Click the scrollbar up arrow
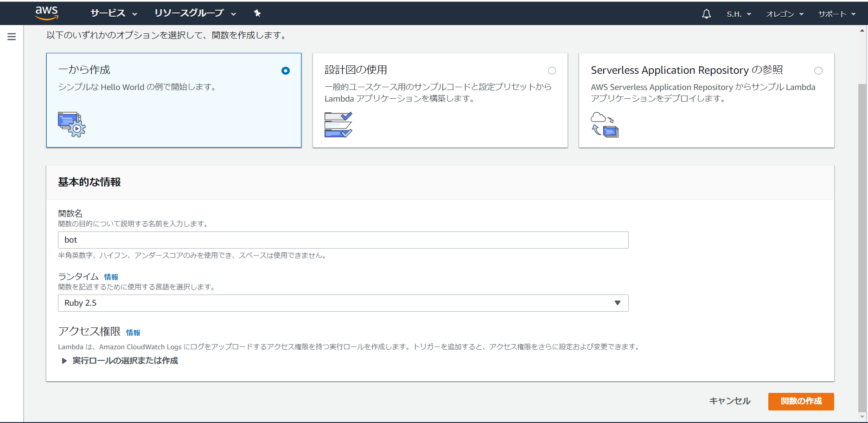 pos(862,31)
